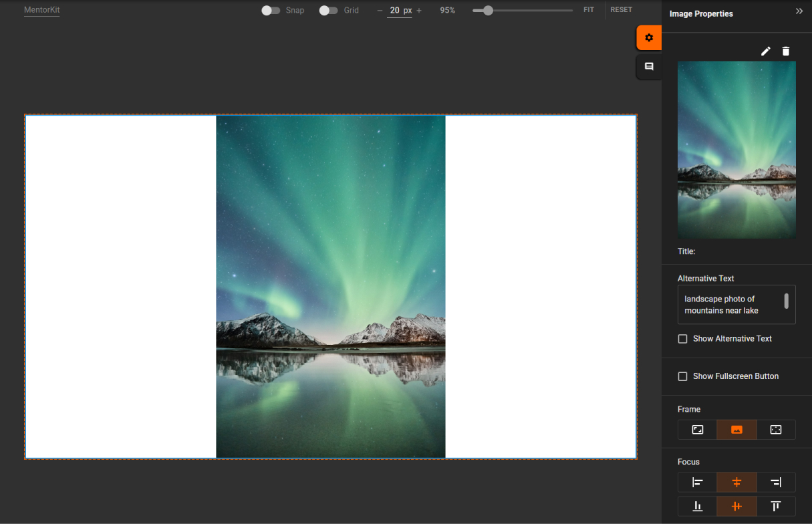Click the Alternative Text input box
The height and width of the screenshot is (524, 812).
click(736, 305)
